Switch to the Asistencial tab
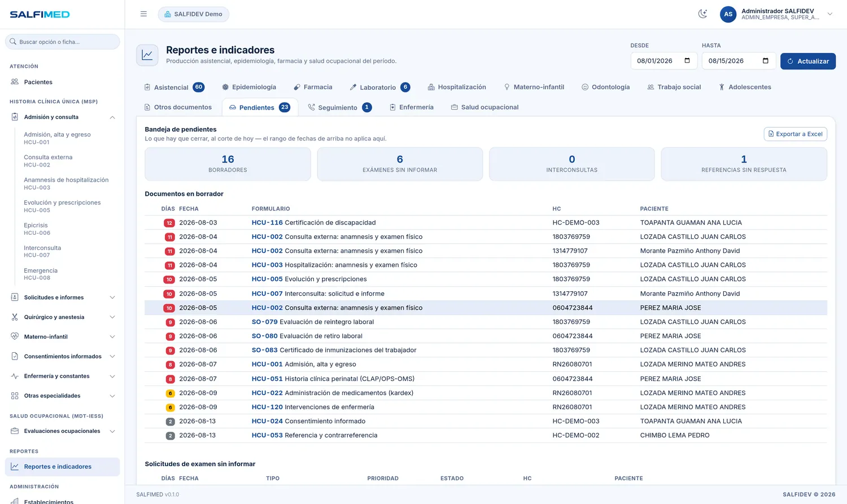The height and width of the screenshot is (504, 847). 174,87
